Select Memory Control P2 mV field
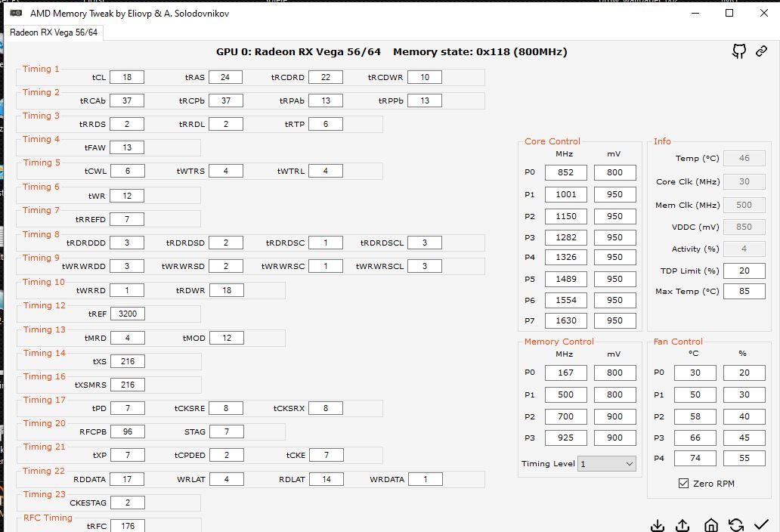Viewport: 780px width, 532px height. coord(614,416)
